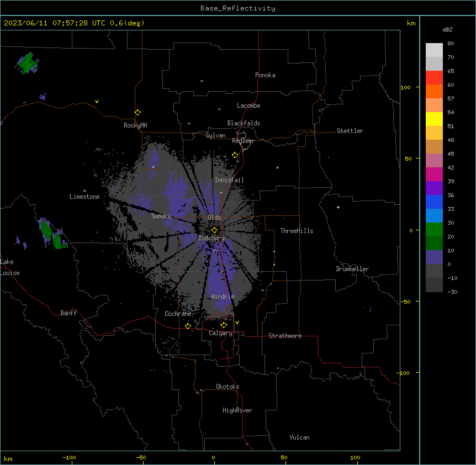Click the magenta 42 dBZ color swatch
Image resolution: width=476 pixels, height=465 pixels.
coord(434,174)
